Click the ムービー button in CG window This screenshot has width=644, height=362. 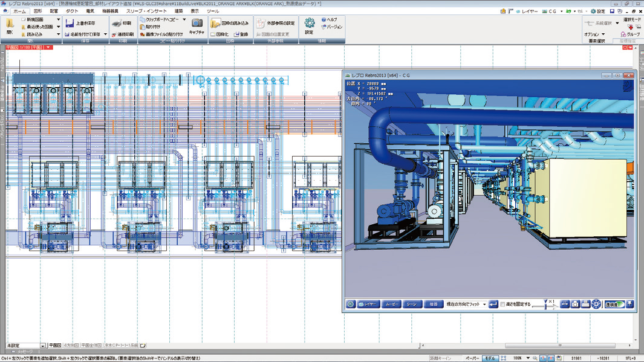coord(391,304)
